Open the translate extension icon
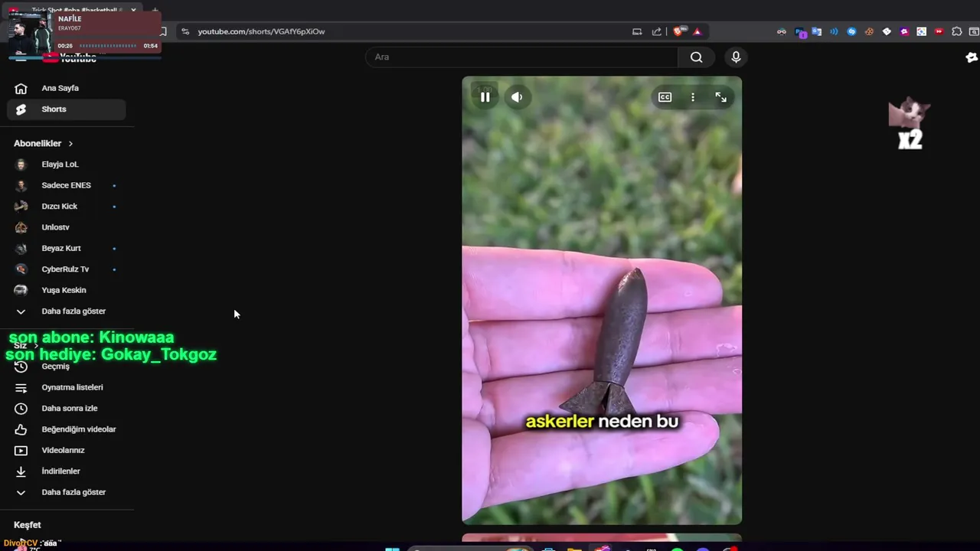 [817, 31]
